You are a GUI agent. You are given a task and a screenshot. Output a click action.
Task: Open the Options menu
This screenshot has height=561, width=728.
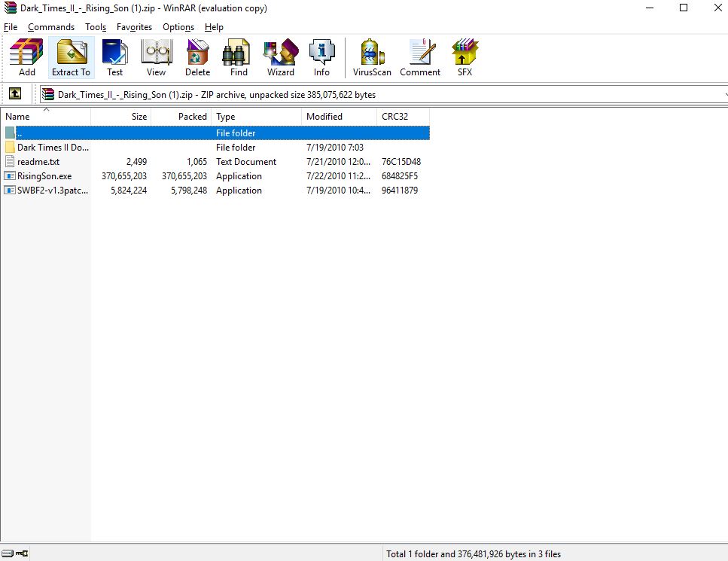tap(178, 27)
